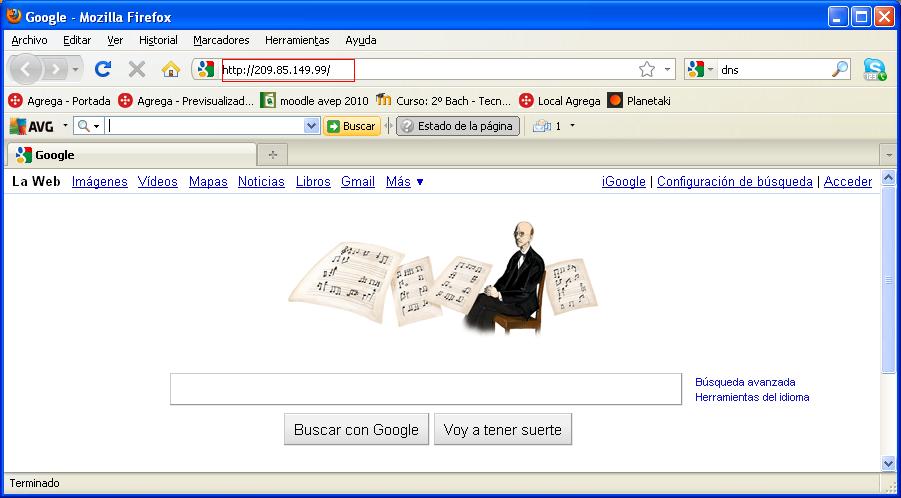Viewport: 901px width, 498px height.
Task: Open the Herramientas menu
Action: coord(297,40)
